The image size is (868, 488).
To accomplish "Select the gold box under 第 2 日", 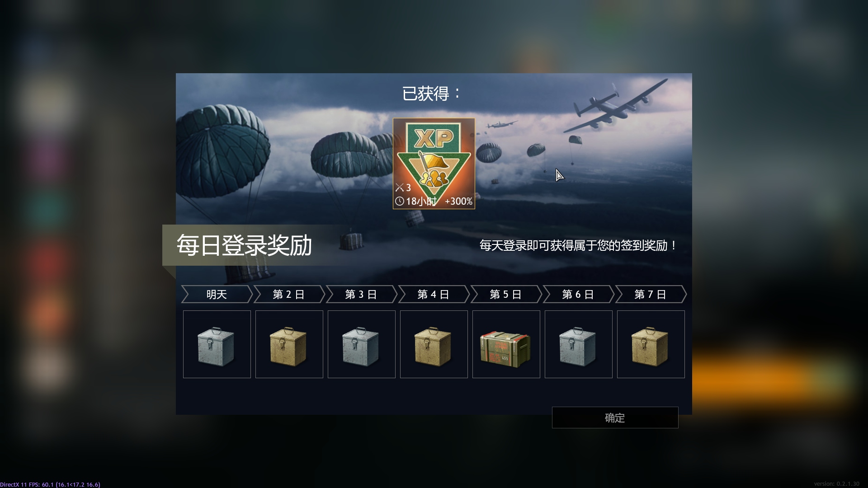I will [x=289, y=344].
